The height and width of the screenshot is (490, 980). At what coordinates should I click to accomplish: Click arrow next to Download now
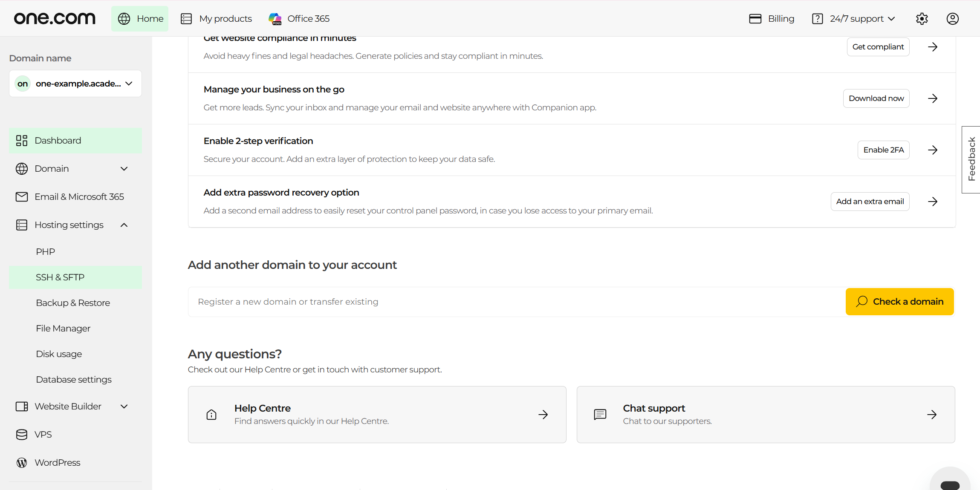(x=933, y=98)
